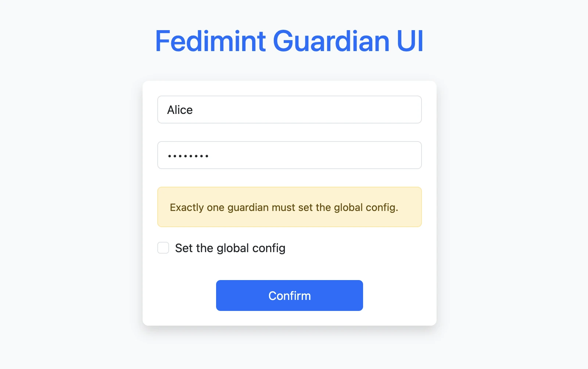The image size is (588, 369).
Task: Click the yellow warning banner about global config
Action: (289, 207)
